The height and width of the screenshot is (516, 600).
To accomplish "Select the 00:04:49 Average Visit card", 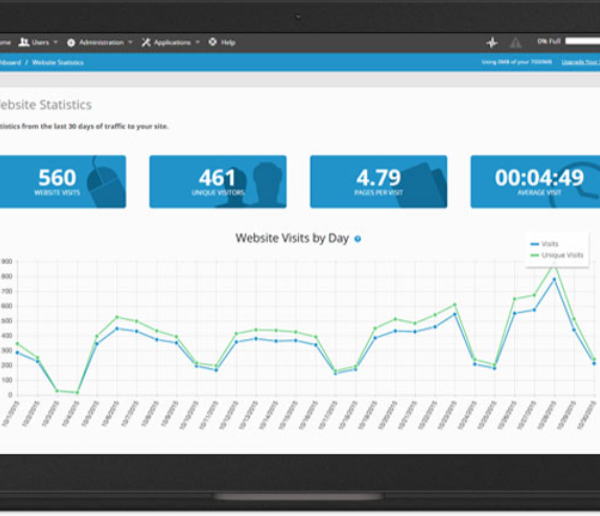I will [535, 182].
